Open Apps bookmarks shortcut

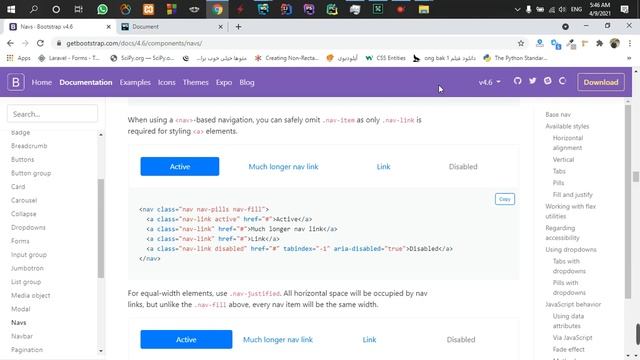coord(18,58)
